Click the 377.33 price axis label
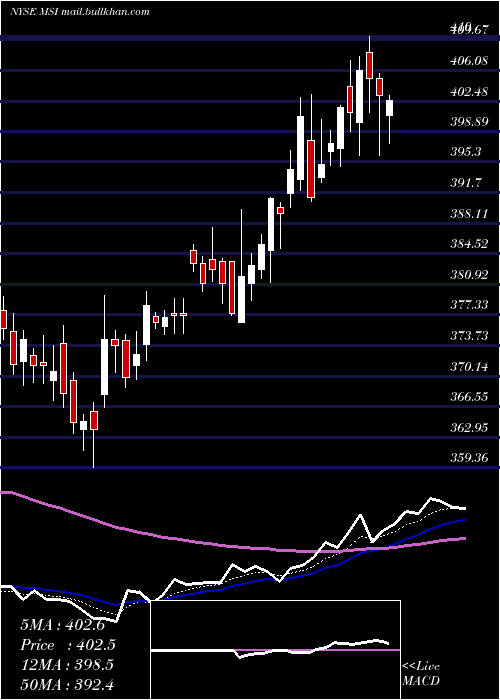 pos(469,305)
